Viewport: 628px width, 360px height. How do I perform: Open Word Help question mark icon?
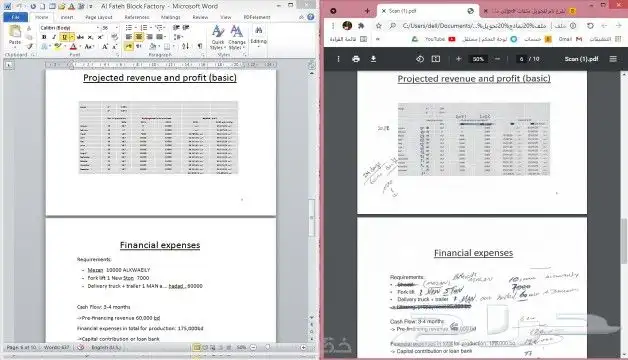[x=310, y=17]
